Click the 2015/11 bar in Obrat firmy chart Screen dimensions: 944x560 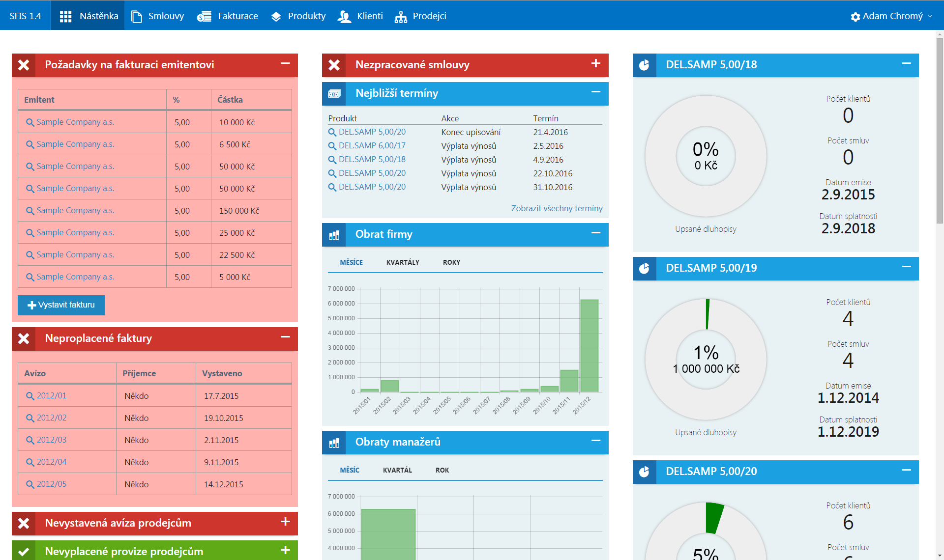click(569, 381)
